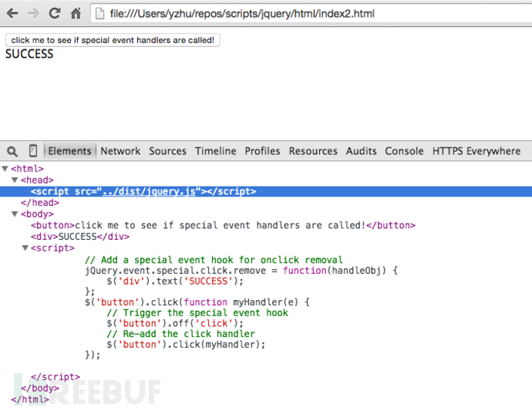The height and width of the screenshot is (411, 532).
Task: Open the Timeline tab
Action: pos(215,151)
